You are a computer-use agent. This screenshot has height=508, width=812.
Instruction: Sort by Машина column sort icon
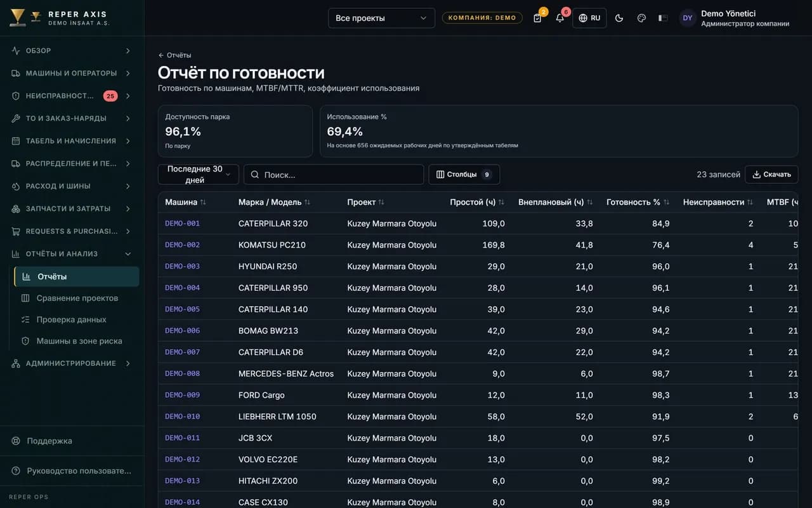[203, 202]
